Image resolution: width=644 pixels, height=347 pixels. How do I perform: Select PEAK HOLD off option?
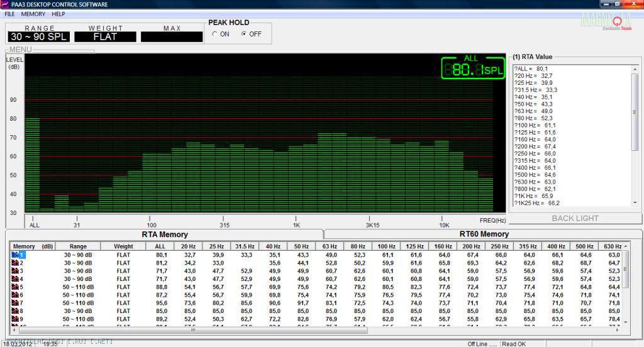tap(243, 34)
